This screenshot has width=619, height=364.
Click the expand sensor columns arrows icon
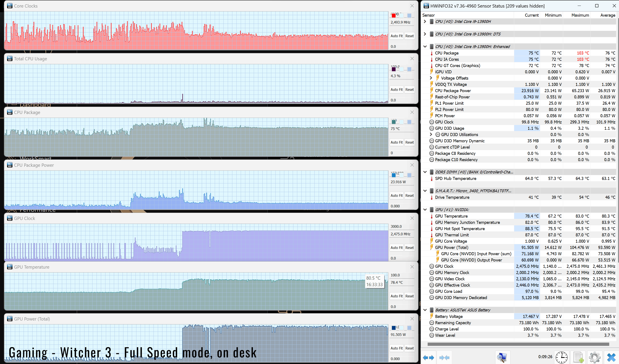pyautogui.click(x=428, y=357)
